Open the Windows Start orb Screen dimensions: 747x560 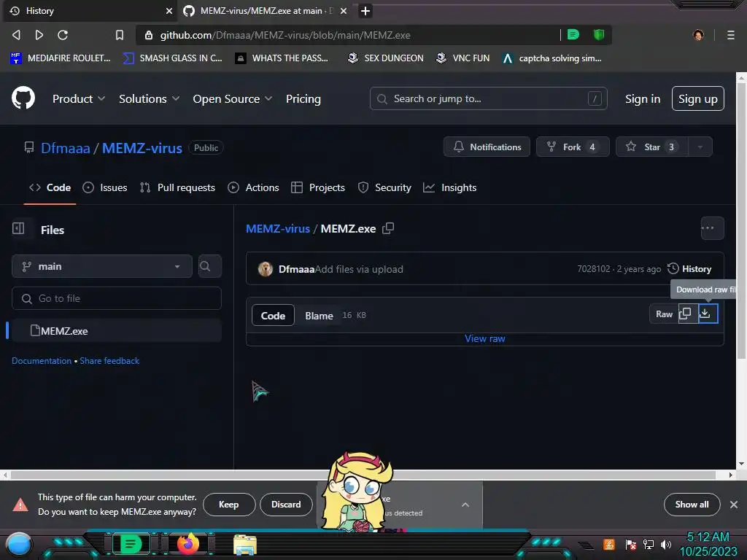pos(19,545)
